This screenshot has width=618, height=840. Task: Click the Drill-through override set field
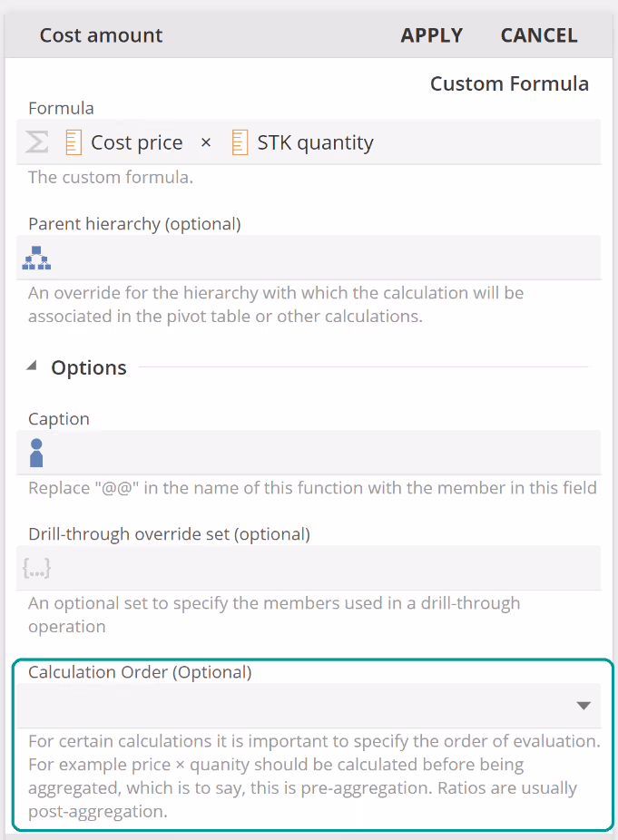318,568
